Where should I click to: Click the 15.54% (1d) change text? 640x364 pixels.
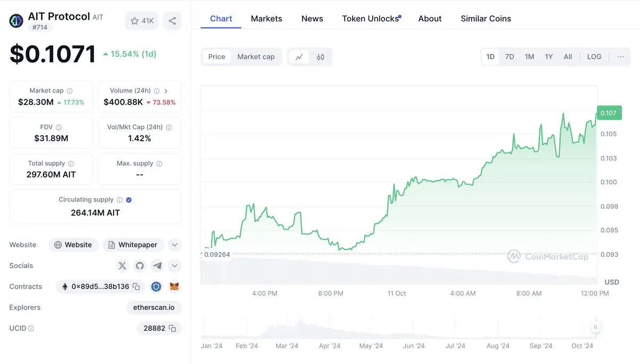130,54
